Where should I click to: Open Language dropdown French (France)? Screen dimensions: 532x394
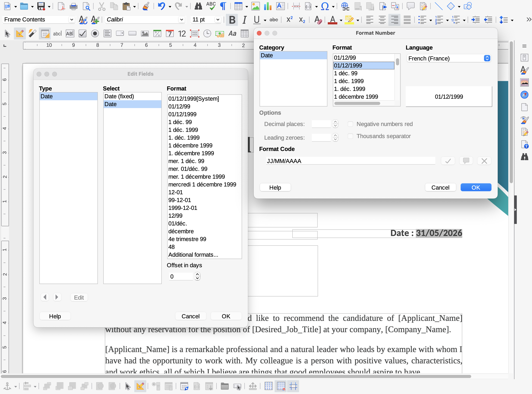(449, 59)
